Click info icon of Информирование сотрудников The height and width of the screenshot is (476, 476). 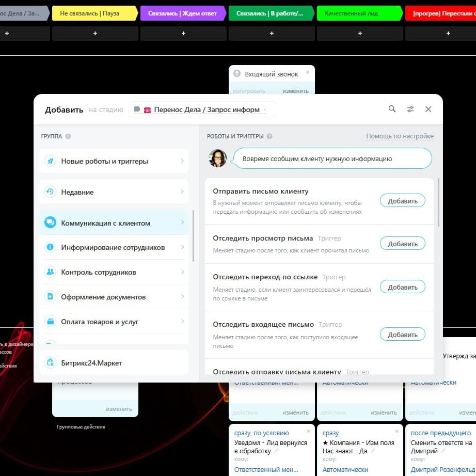pyautogui.click(x=51, y=247)
